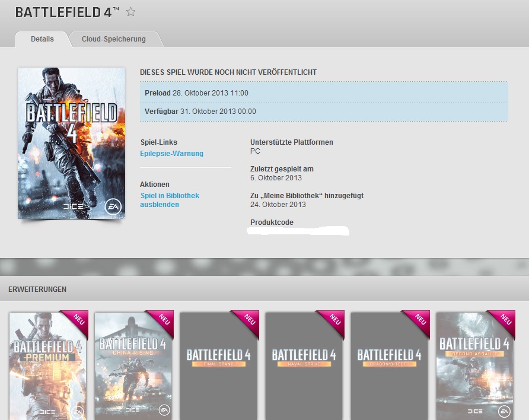Click the NEU ribbon on Naval Strike tile

tap(334, 321)
